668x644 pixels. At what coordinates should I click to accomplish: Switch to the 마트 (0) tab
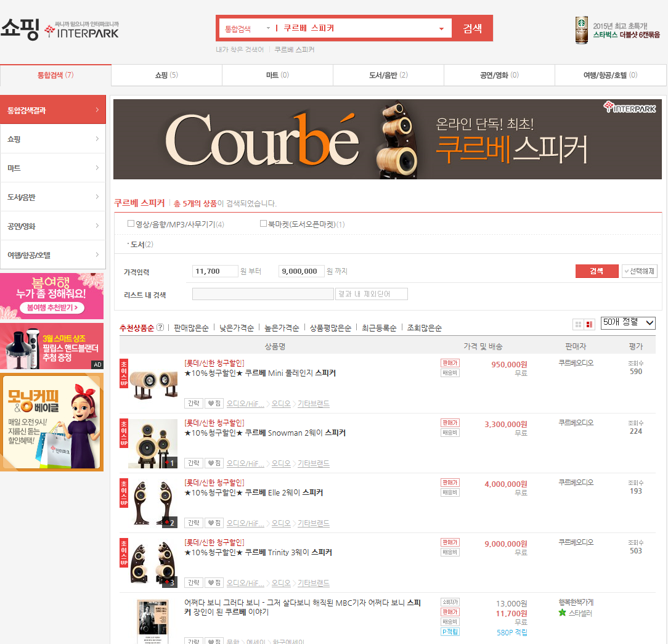pyautogui.click(x=277, y=75)
